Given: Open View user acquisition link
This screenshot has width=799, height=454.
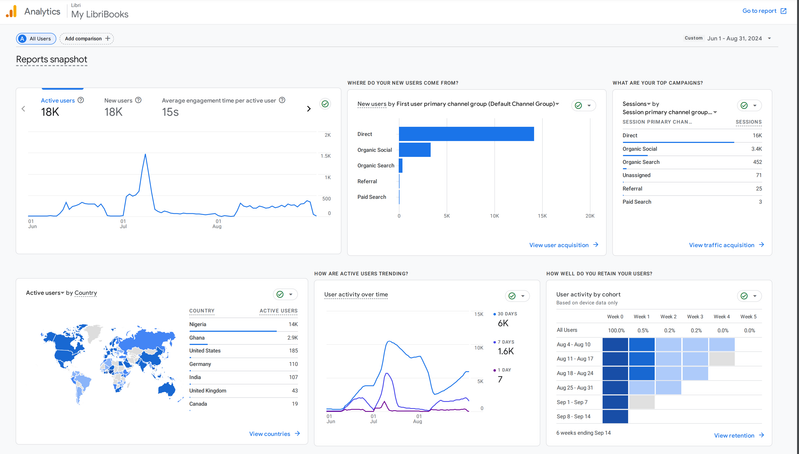Looking at the screenshot, I should 564,245.
